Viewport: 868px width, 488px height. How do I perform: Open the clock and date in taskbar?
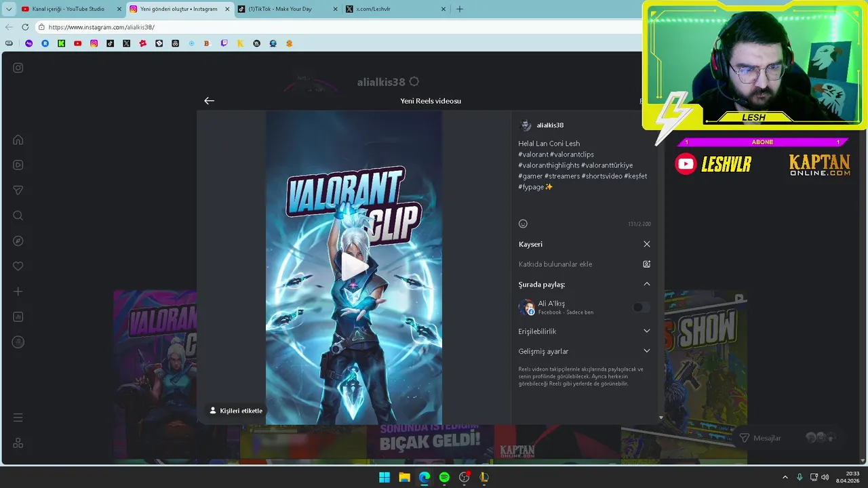848,477
